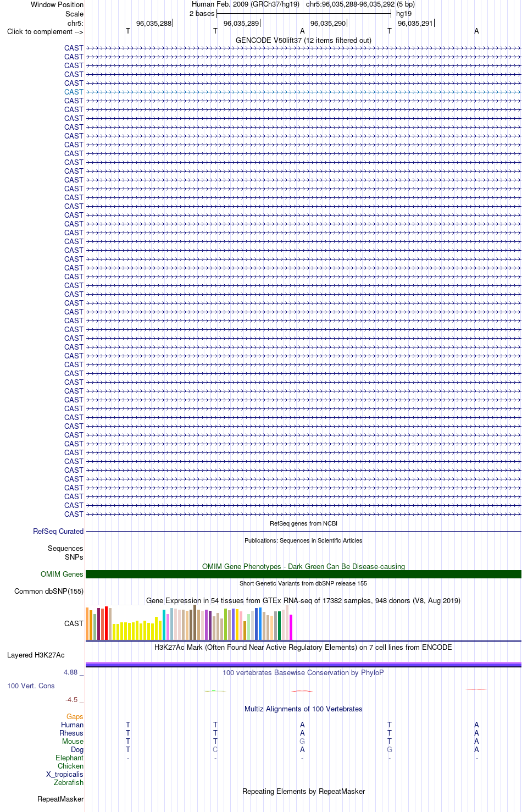Click the cyan bar in the GTEx chart
Image resolution: width=522 pixels, height=812 pixels.
pos(164,625)
